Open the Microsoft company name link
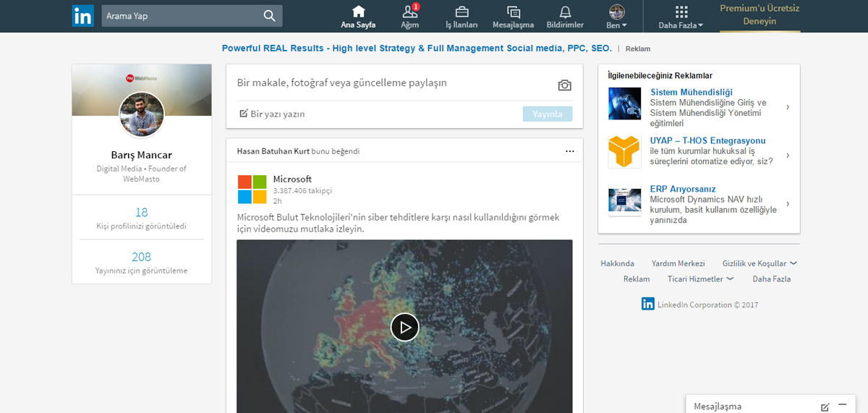Image resolution: width=868 pixels, height=413 pixels. tap(292, 179)
